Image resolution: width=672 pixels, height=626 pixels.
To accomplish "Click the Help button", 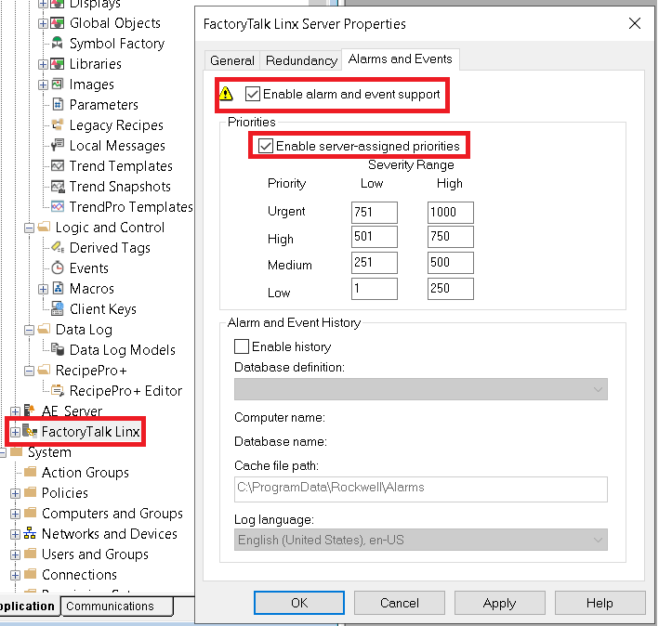I will pos(600,603).
